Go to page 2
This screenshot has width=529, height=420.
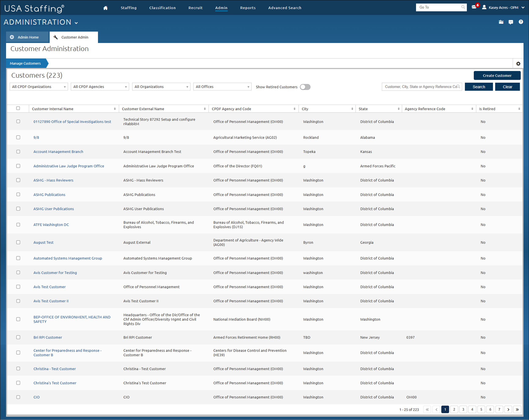pyautogui.click(x=454, y=409)
